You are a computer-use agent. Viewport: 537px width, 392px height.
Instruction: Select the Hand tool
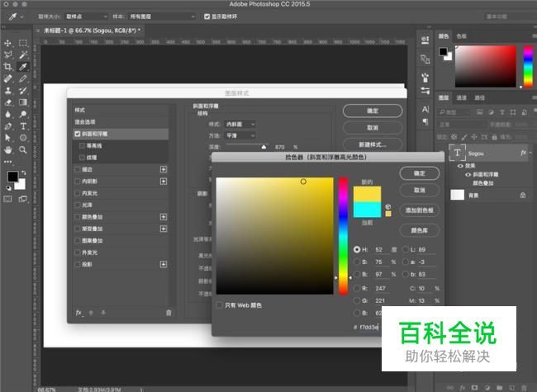7,150
